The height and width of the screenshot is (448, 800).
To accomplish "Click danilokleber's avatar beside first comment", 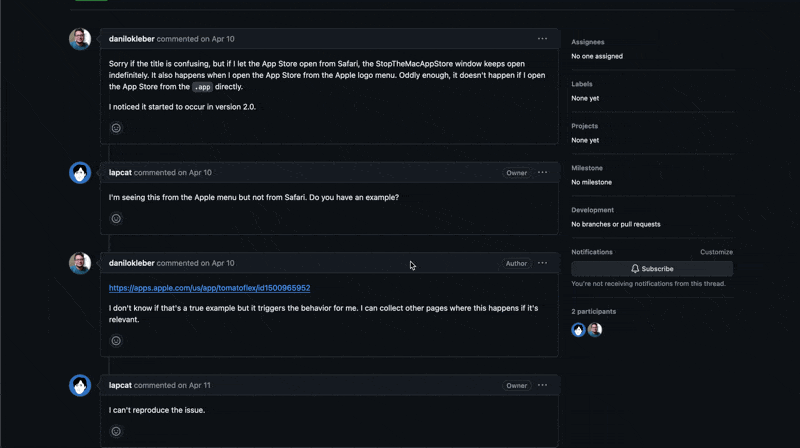I will [80, 39].
